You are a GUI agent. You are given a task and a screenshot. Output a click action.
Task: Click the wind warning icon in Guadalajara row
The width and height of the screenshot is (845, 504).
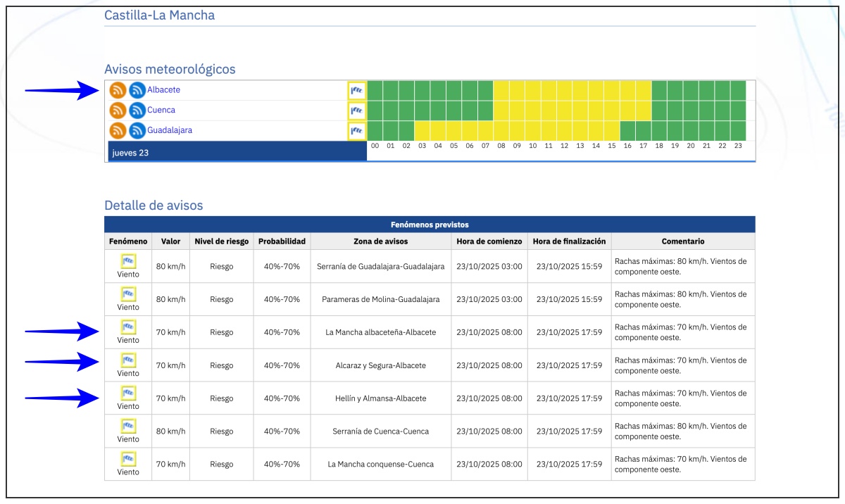(x=357, y=131)
